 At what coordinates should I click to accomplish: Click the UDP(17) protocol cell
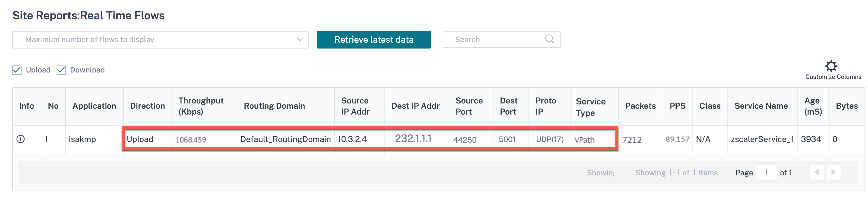550,139
